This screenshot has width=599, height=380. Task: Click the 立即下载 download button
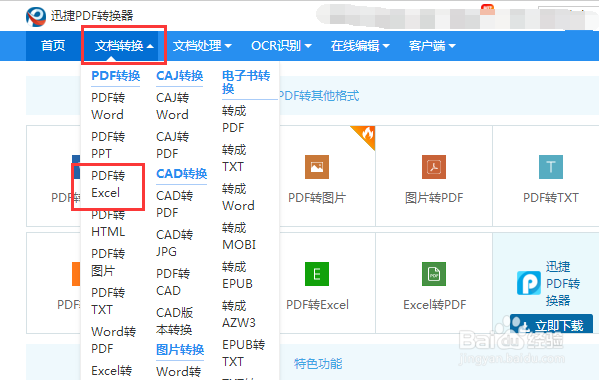[551, 325]
